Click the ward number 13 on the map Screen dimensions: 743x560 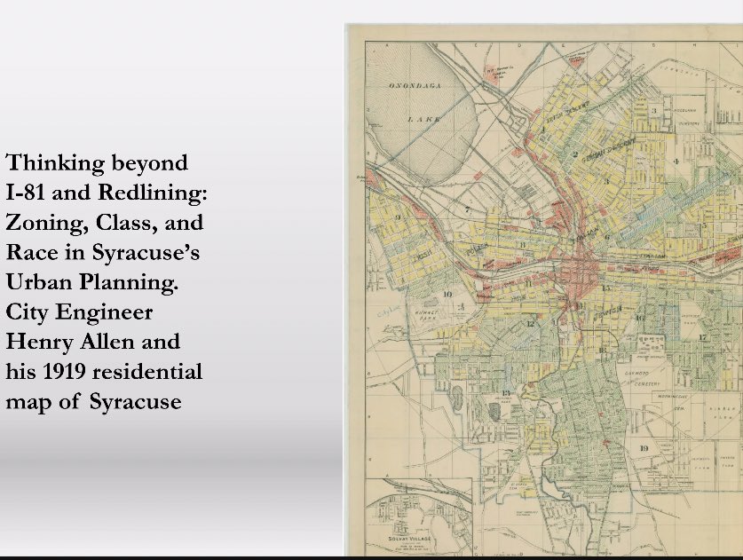[x=506, y=393]
